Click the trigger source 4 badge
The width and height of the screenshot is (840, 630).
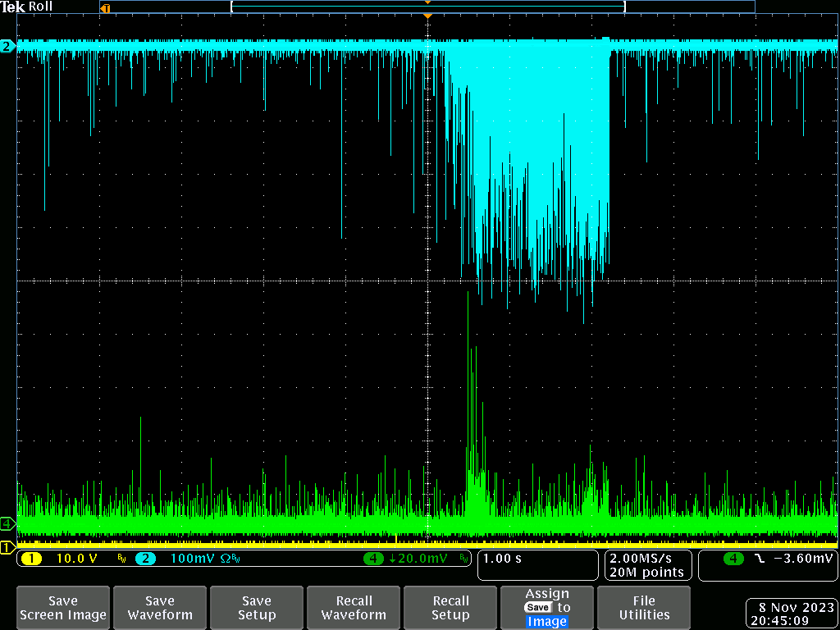pyautogui.click(x=733, y=559)
